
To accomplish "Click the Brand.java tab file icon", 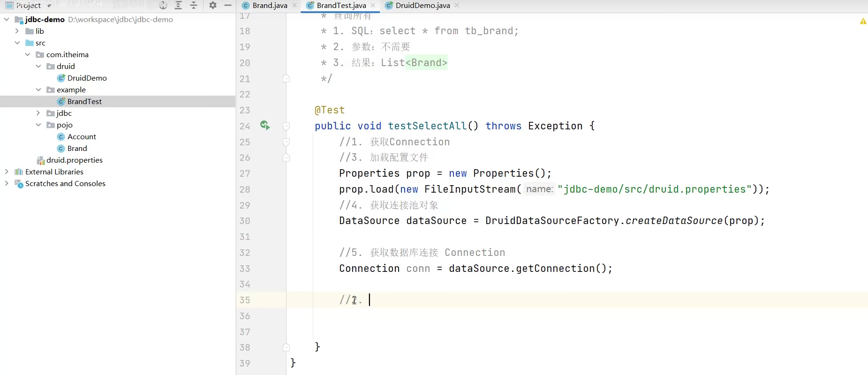I will coord(246,6).
